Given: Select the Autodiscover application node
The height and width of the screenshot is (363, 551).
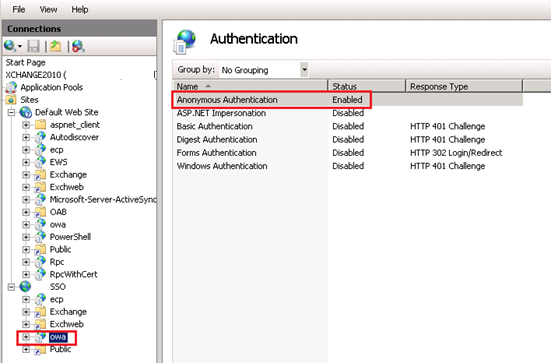Looking at the screenshot, I should click(x=74, y=137).
